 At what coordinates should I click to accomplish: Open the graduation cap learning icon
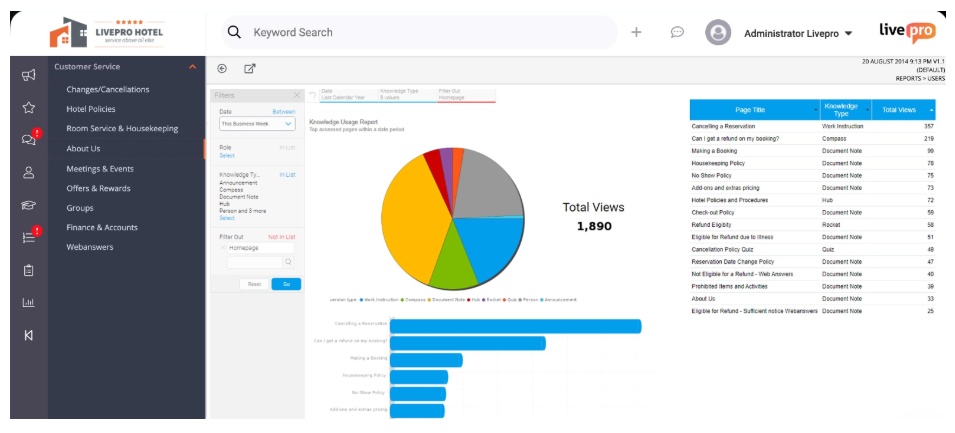29,205
